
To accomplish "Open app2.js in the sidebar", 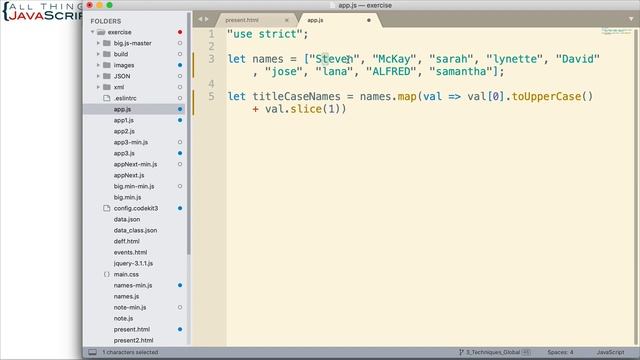I will [124, 131].
